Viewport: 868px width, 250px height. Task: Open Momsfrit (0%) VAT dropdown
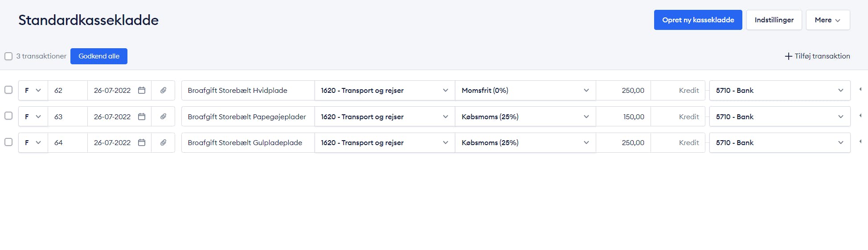coord(525,90)
